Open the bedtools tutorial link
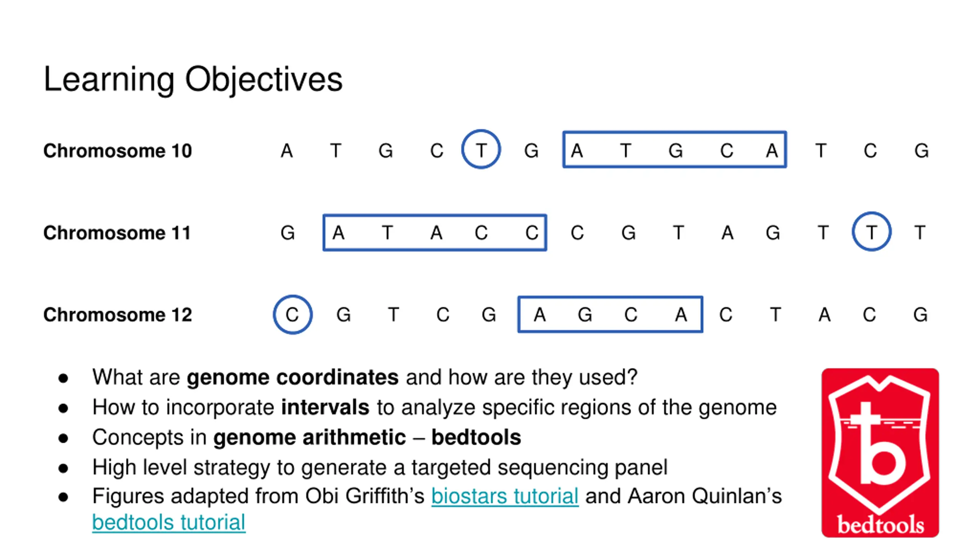This screenshot has width=980, height=551. click(x=169, y=522)
